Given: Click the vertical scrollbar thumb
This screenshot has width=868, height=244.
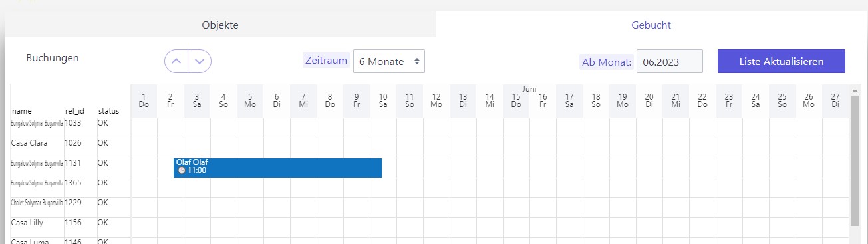Looking at the screenshot, I should [x=855, y=161].
